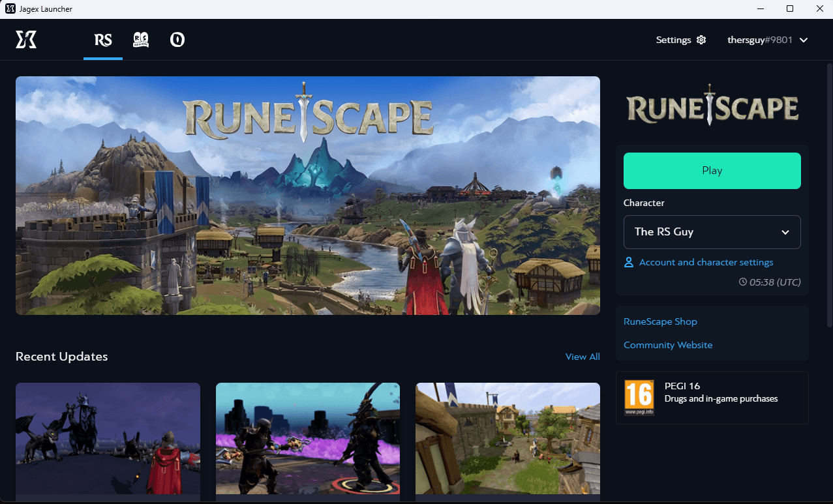
Task: Expand the thersguy#9801 account menu
Action: tap(768, 40)
